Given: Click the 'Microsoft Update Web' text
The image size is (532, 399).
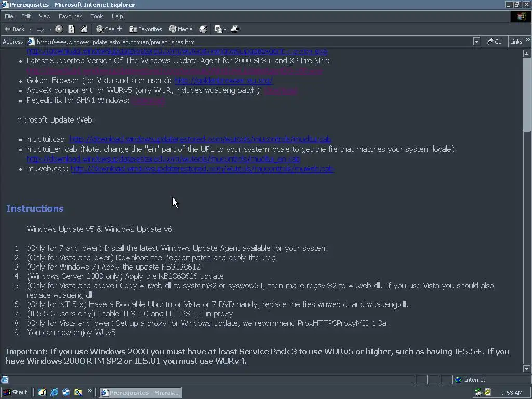Looking at the screenshot, I should (x=54, y=120).
